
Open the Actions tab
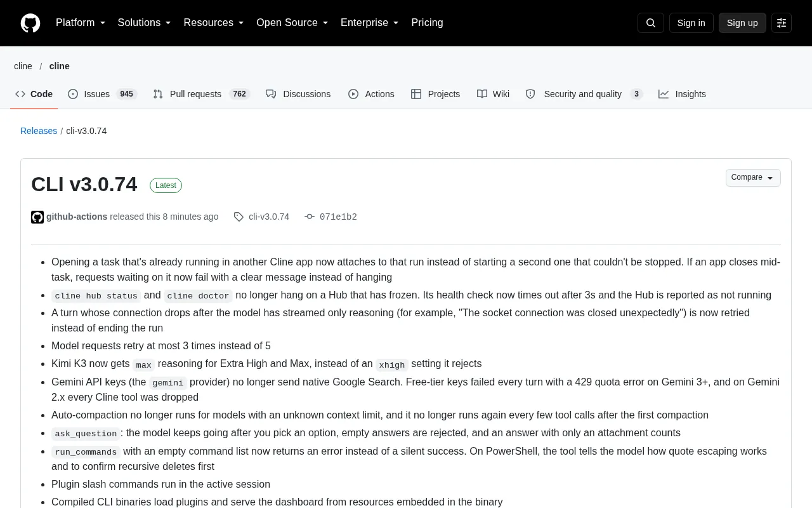coord(371,94)
